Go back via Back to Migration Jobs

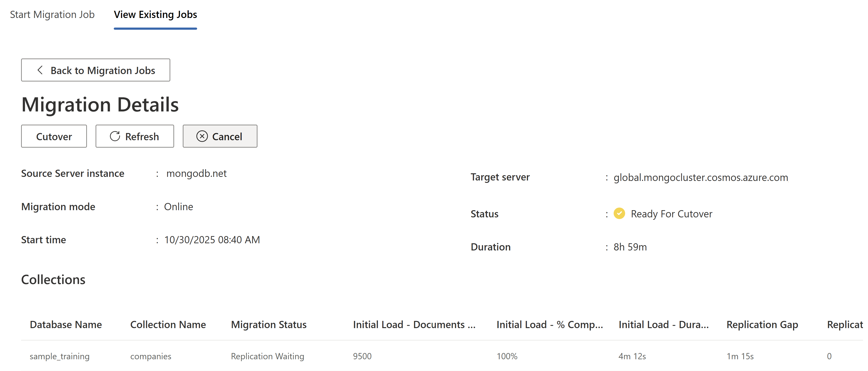pyautogui.click(x=96, y=70)
